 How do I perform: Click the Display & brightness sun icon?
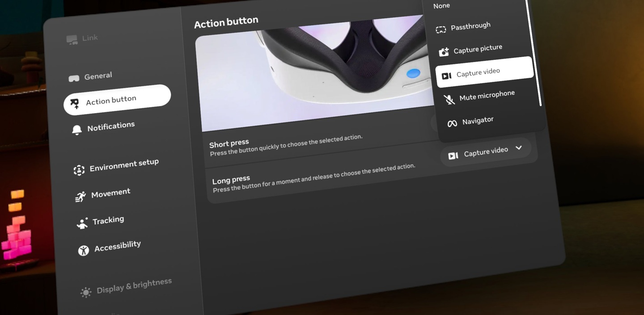tap(85, 292)
